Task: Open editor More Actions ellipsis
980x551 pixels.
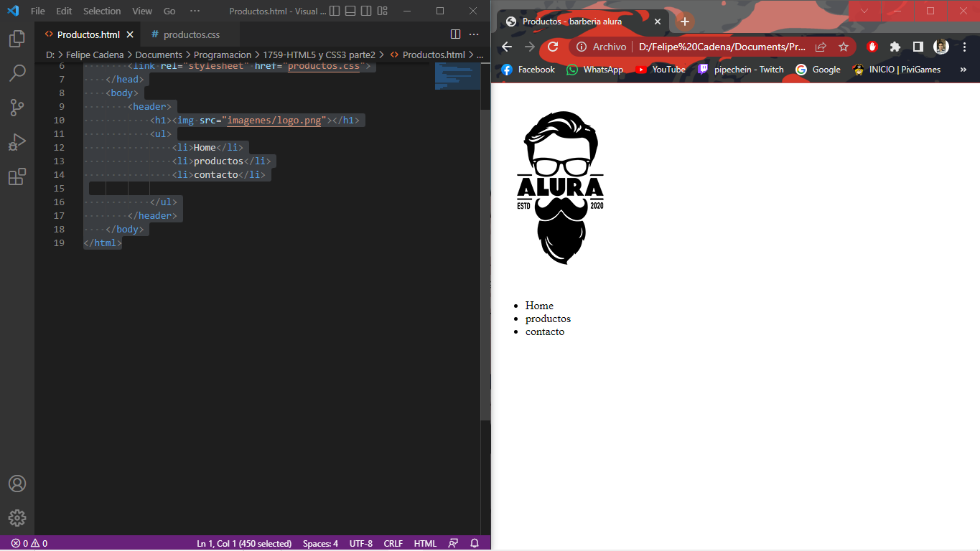Action: [x=474, y=34]
